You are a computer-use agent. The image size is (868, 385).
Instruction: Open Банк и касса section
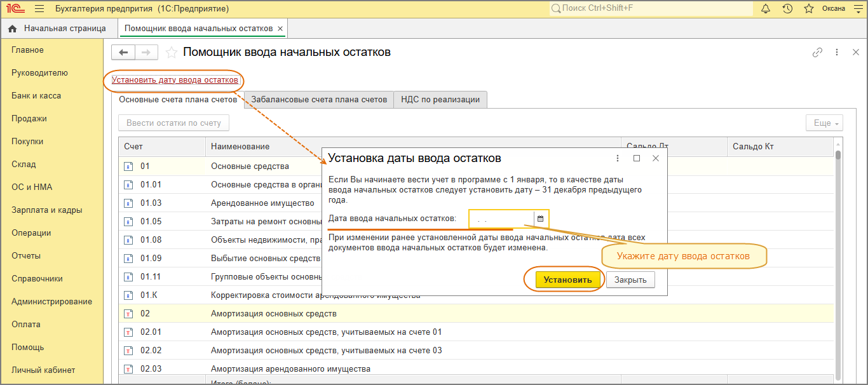pos(36,96)
